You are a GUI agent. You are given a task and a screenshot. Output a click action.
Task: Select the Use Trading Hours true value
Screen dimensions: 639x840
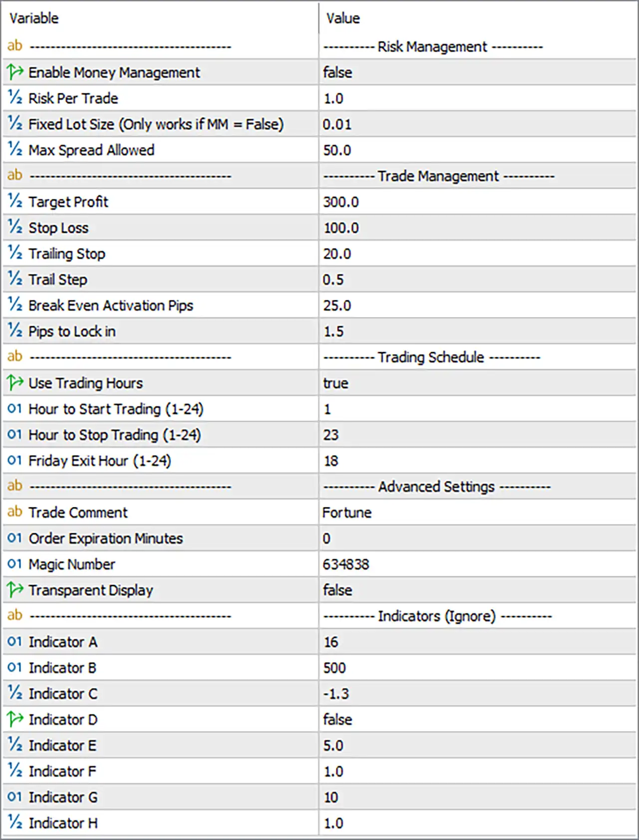point(335,383)
